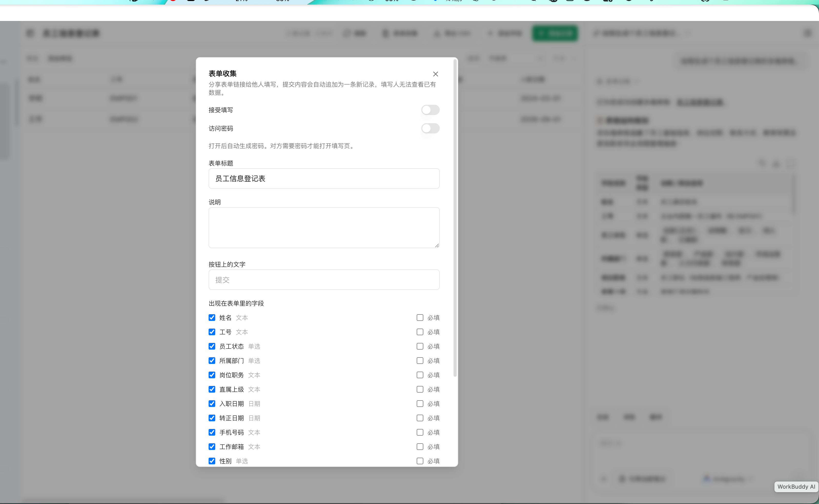Uncheck the 入职日期 field checkbox

point(212,404)
